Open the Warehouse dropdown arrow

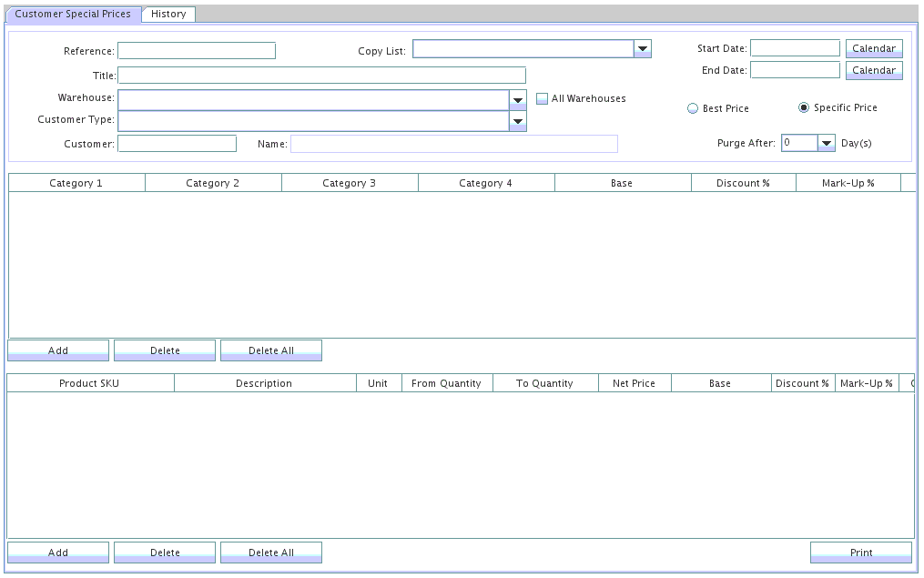pyautogui.click(x=518, y=99)
